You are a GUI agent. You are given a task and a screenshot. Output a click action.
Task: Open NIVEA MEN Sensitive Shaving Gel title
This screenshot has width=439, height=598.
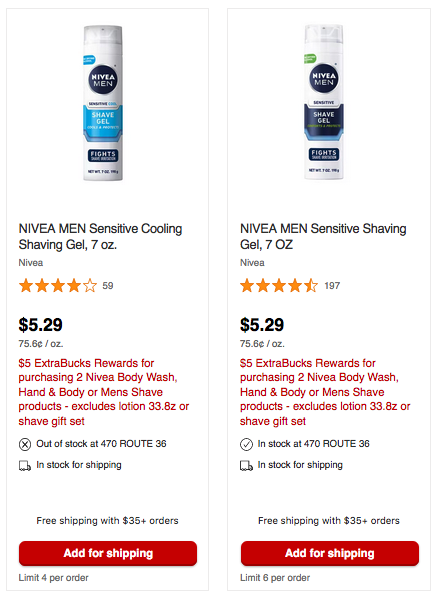(323, 236)
